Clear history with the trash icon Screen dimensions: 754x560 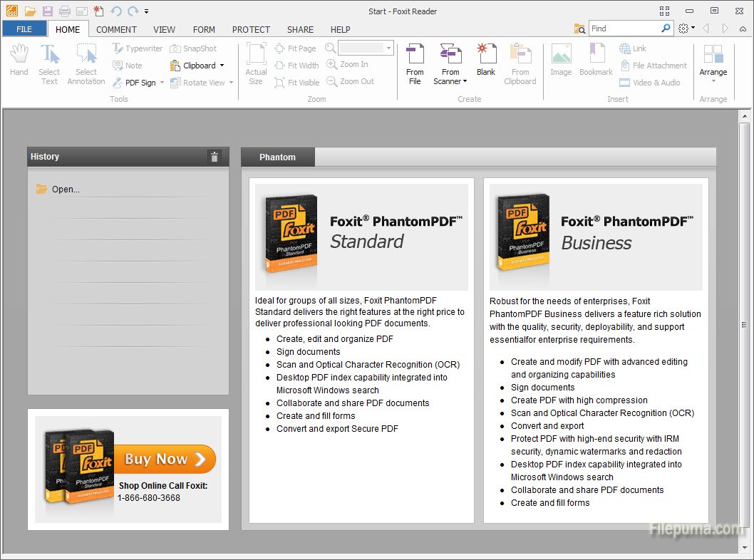pos(215,157)
